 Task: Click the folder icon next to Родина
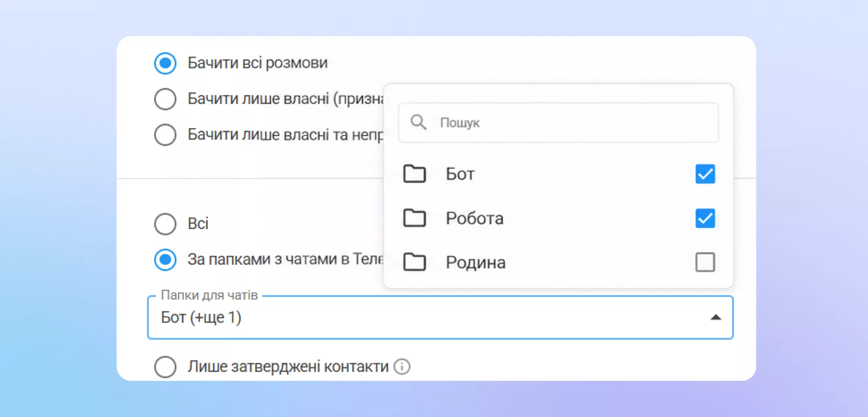click(414, 262)
